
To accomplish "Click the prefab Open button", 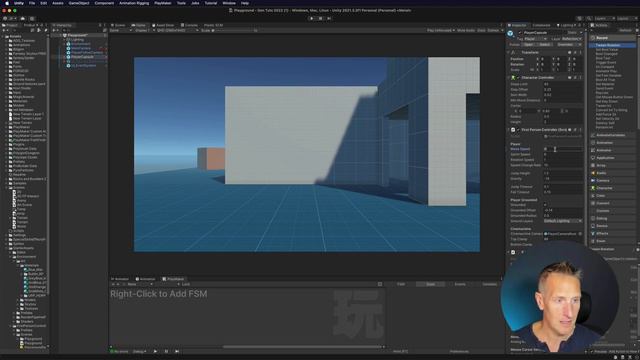I will tap(529, 44).
